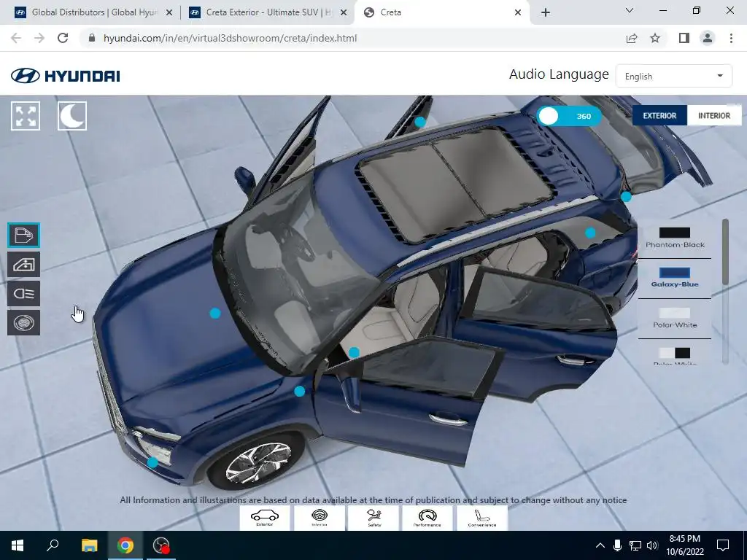Screen dimensions: 747x560
Task: Toggle the sunroof control icon
Action: [24, 264]
